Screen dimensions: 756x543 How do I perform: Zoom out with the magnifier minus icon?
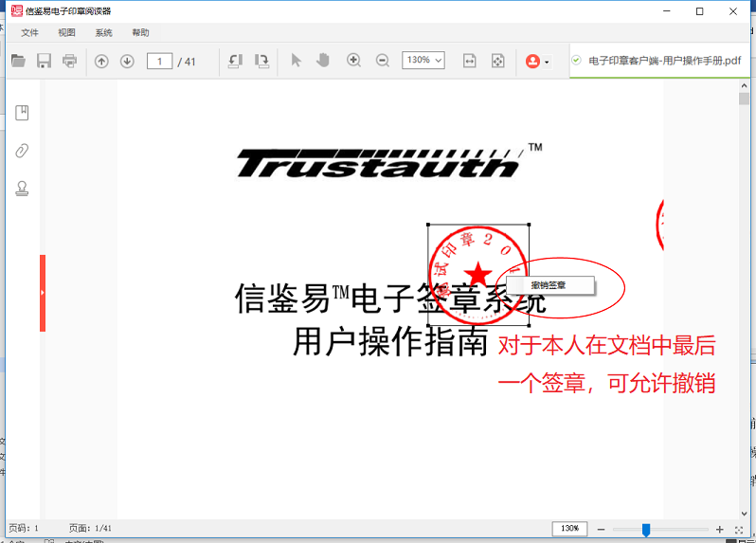click(x=383, y=61)
